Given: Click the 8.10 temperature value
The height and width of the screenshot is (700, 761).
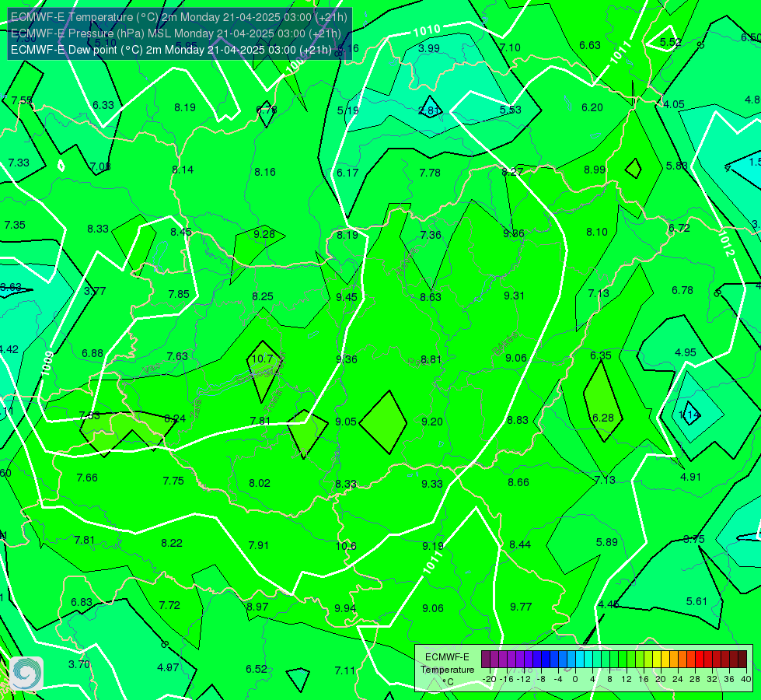Looking at the screenshot, I should pos(597,233).
